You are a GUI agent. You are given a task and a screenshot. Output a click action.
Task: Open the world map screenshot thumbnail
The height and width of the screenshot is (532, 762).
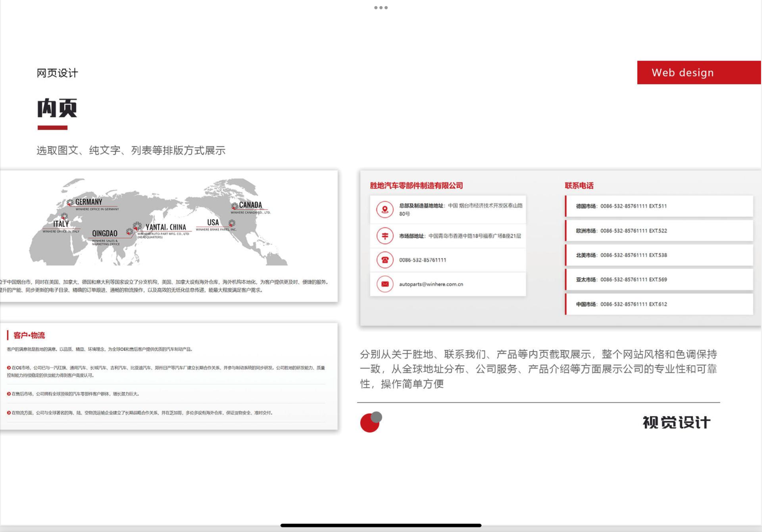169,236
